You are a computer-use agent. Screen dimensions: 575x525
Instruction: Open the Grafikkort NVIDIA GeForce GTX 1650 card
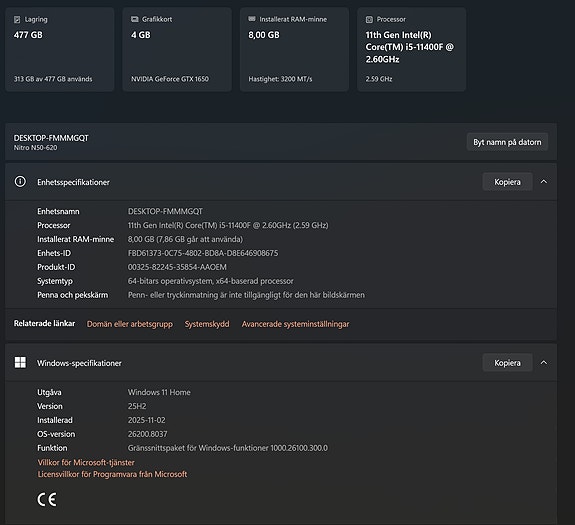pos(177,49)
